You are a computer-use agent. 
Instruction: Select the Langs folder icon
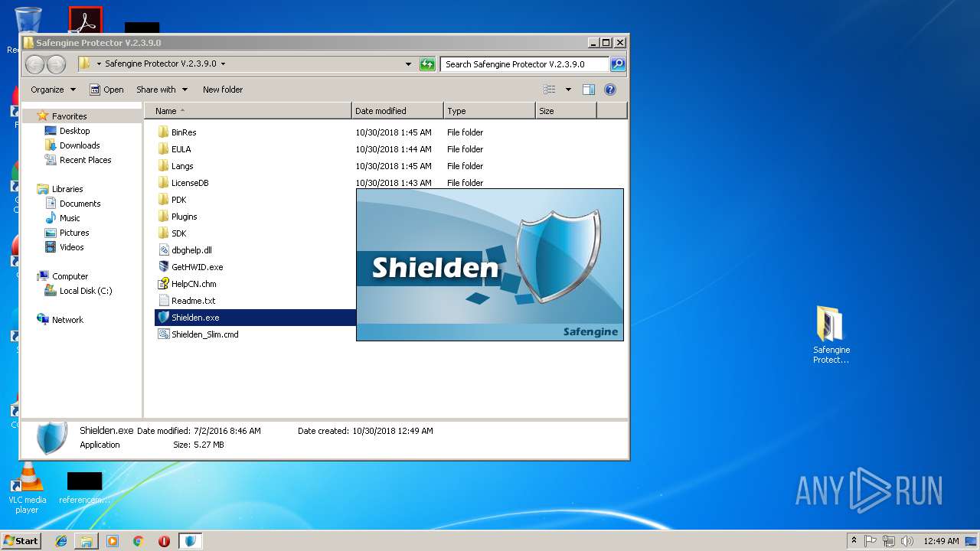click(163, 166)
